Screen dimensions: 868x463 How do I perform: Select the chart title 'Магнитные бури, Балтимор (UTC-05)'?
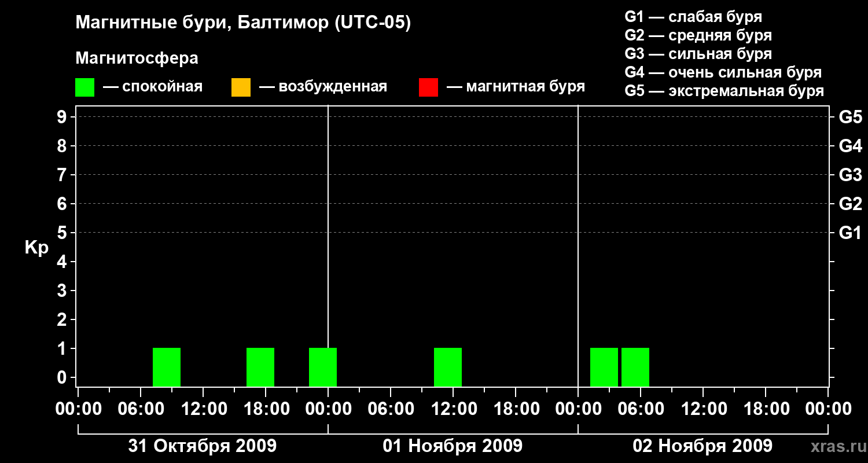tap(243, 24)
